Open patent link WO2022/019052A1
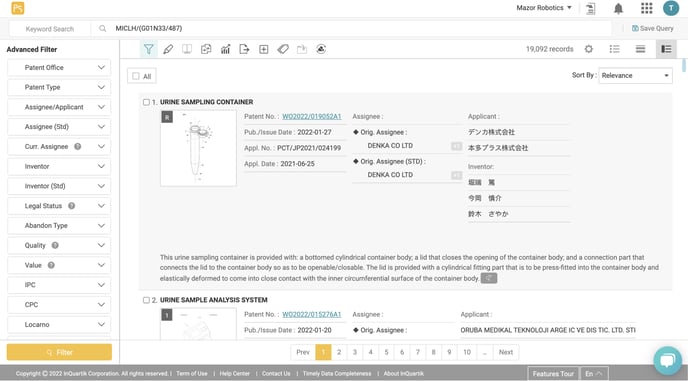The image size is (688, 381). tap(312, 117)
